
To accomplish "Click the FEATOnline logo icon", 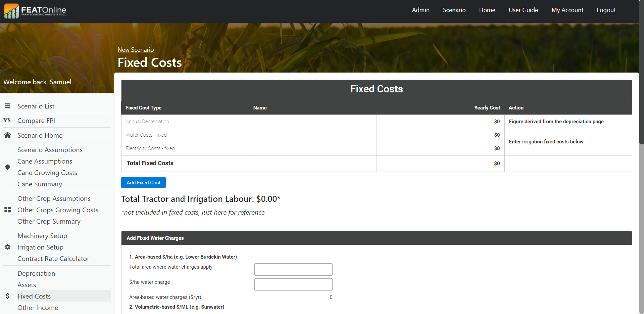I will tap(11, 11).
